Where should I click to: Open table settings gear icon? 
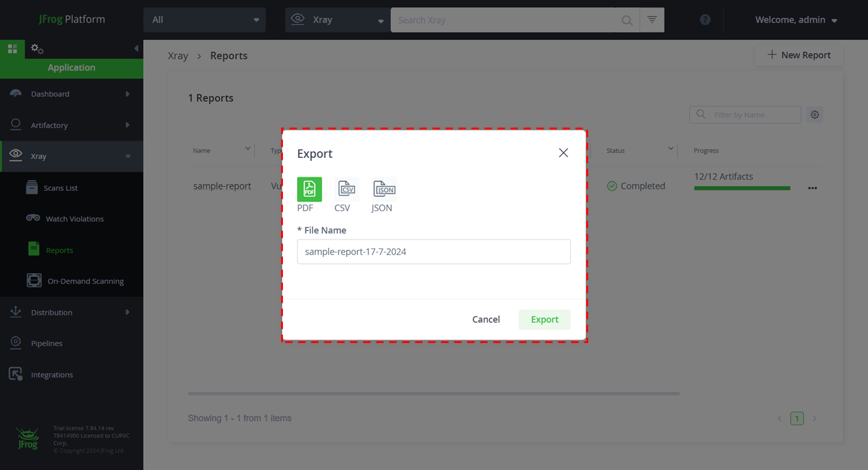[815, 115]
